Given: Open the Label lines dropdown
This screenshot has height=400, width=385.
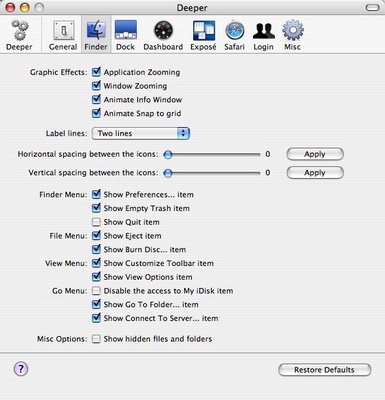Looking at the screenshot, I should [x=141, y=133].
